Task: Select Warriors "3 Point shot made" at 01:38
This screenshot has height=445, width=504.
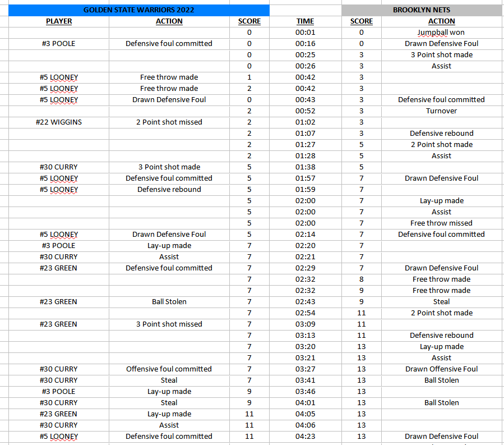Action: coord(169,167)
